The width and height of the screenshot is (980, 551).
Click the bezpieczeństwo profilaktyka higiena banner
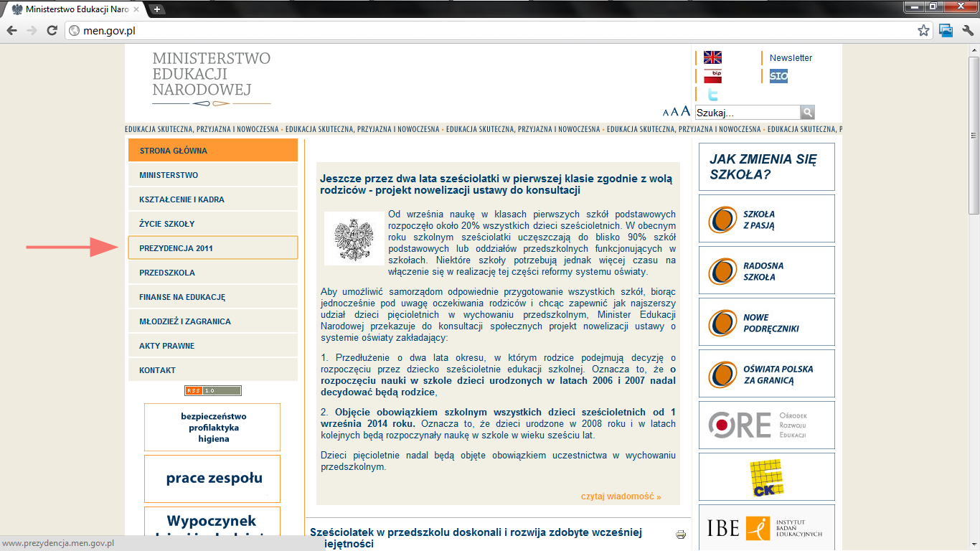pos(212,428)
